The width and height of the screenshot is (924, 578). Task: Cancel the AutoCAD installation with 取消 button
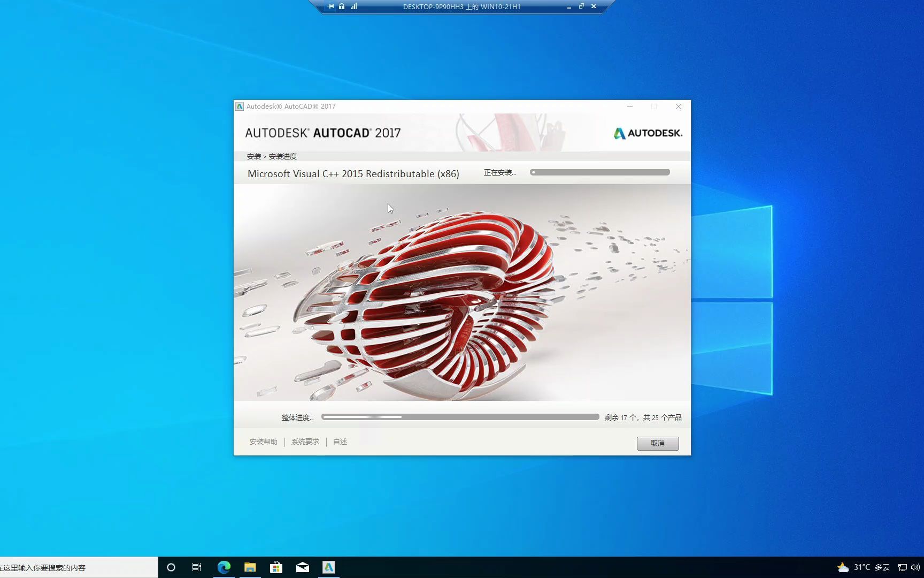658,443
